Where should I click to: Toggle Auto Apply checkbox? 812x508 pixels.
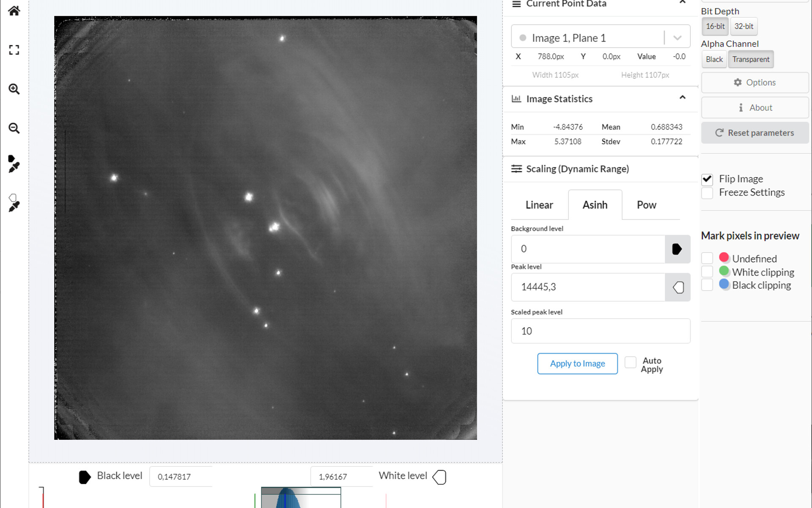[x=630, y=362]
